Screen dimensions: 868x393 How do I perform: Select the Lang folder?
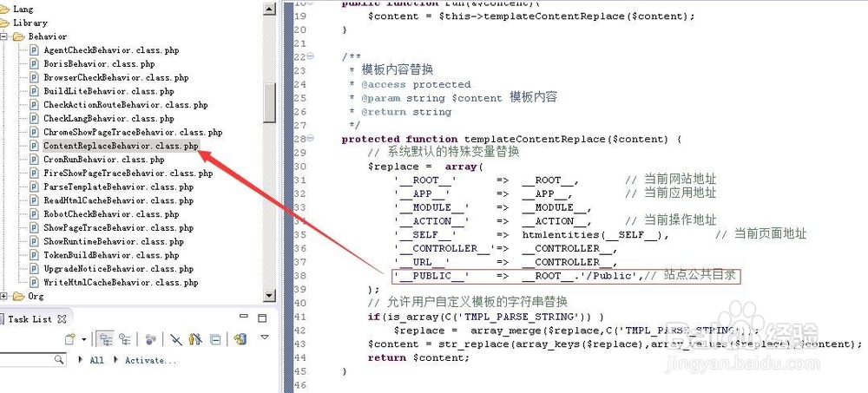(23, 9)
